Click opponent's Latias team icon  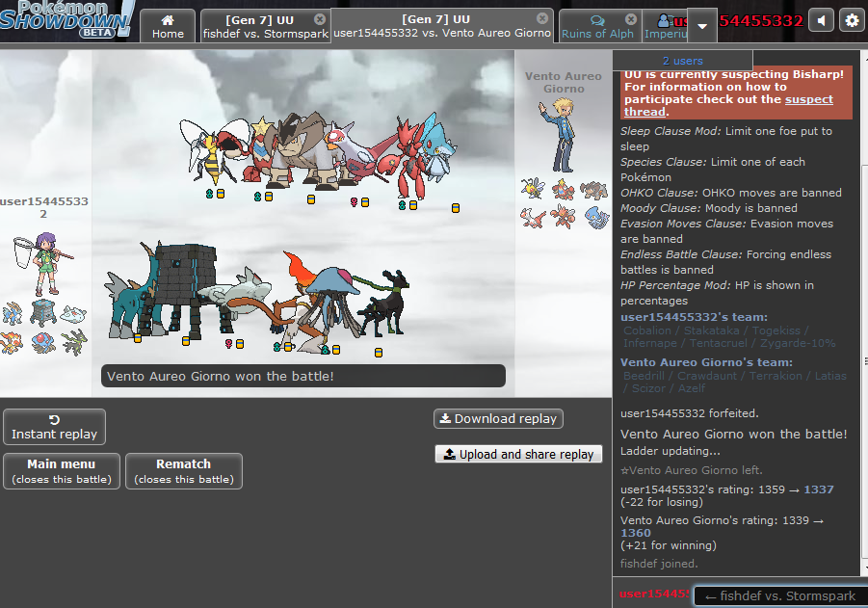point(533,218)
